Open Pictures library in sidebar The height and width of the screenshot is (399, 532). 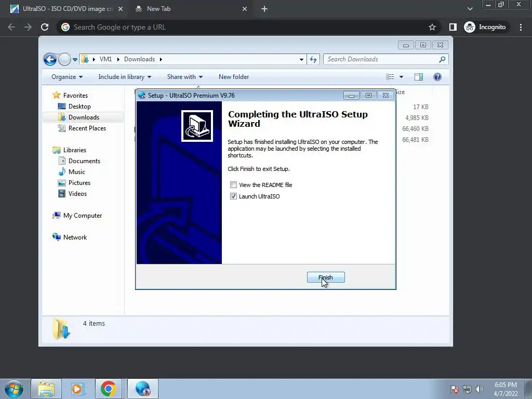coord(79,182)
